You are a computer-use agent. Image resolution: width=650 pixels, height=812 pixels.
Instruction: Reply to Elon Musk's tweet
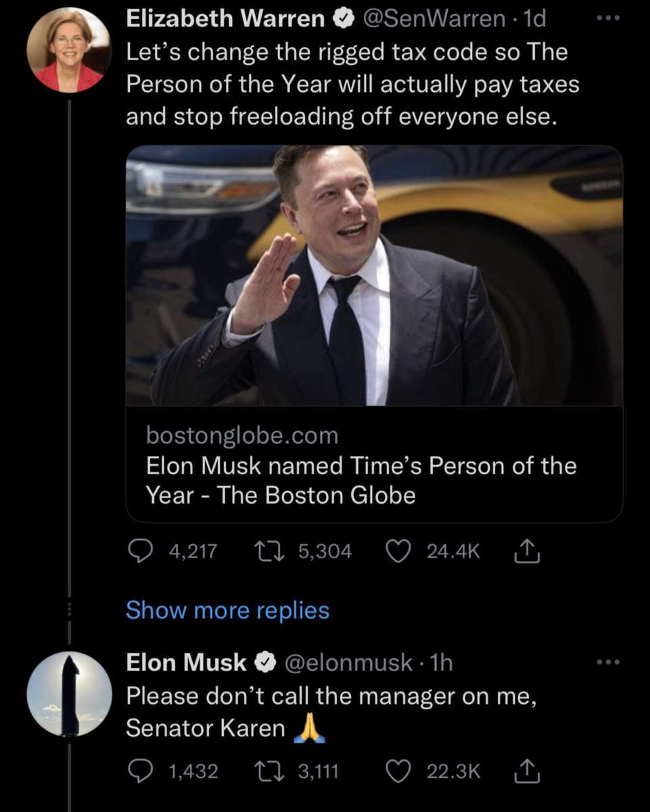tap(140, 771)
